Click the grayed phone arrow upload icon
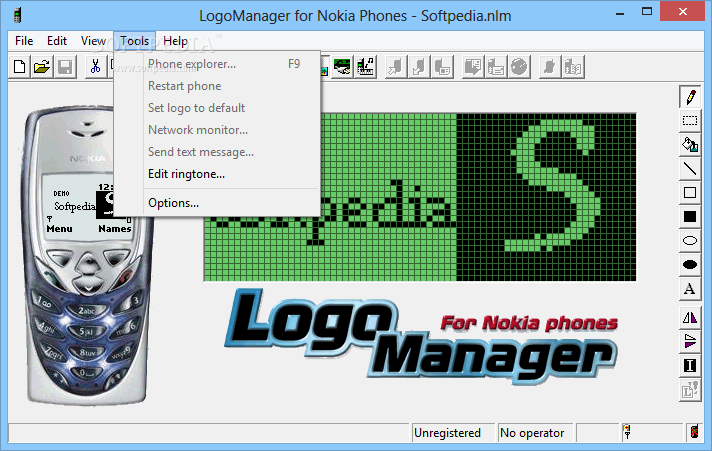Screen dimensions: 712x451 pyautogui.click(x=396, y=67)
